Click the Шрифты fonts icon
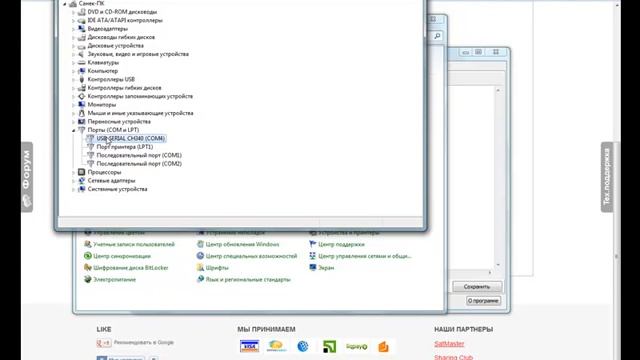 pyautogui.click(x=200, y=268)
